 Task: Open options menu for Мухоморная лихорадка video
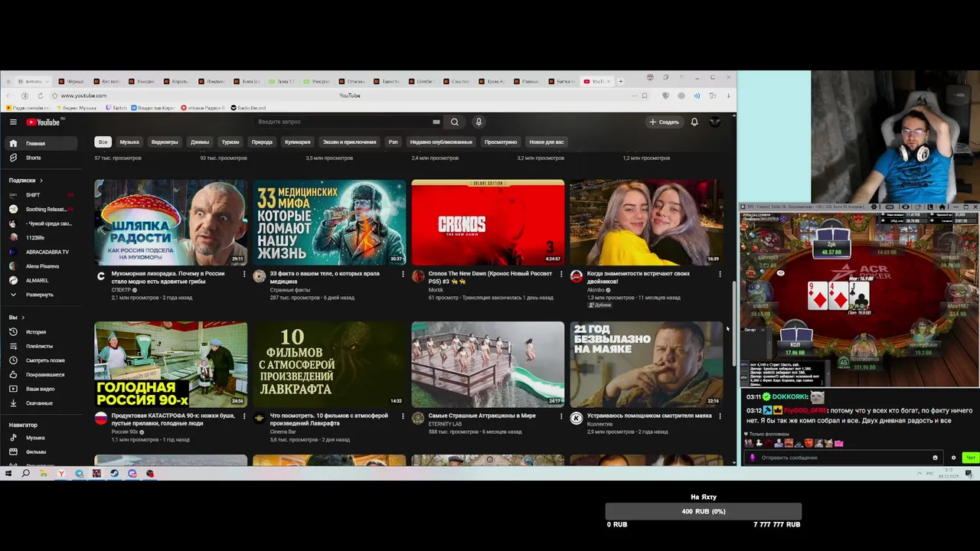(x=244, y=274)
